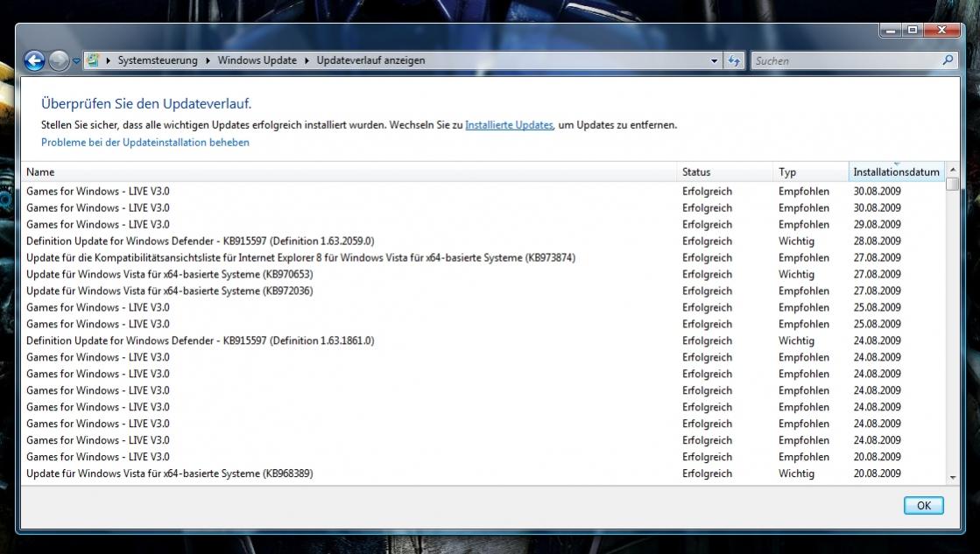Click the heading Überprüfen Sie den Updateverlauf
This screenshot has height=554, width=980.
(x=146, y=103)
